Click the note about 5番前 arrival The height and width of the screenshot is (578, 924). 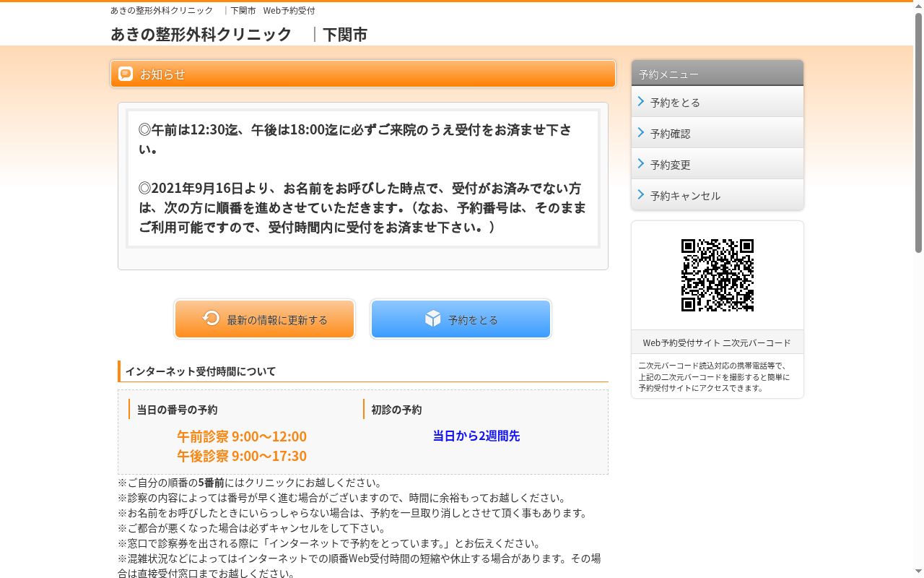tap(250, 483)
